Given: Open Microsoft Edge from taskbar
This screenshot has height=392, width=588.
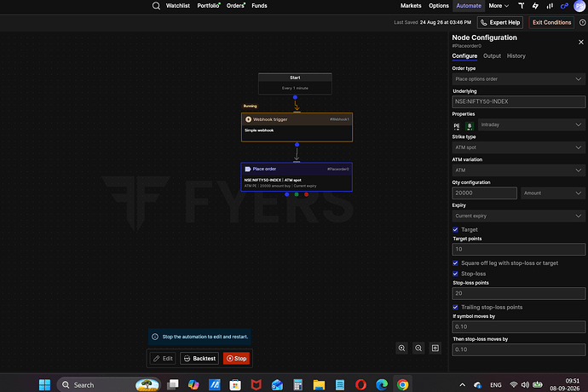Looking at the screenshot, I should 382,385.
